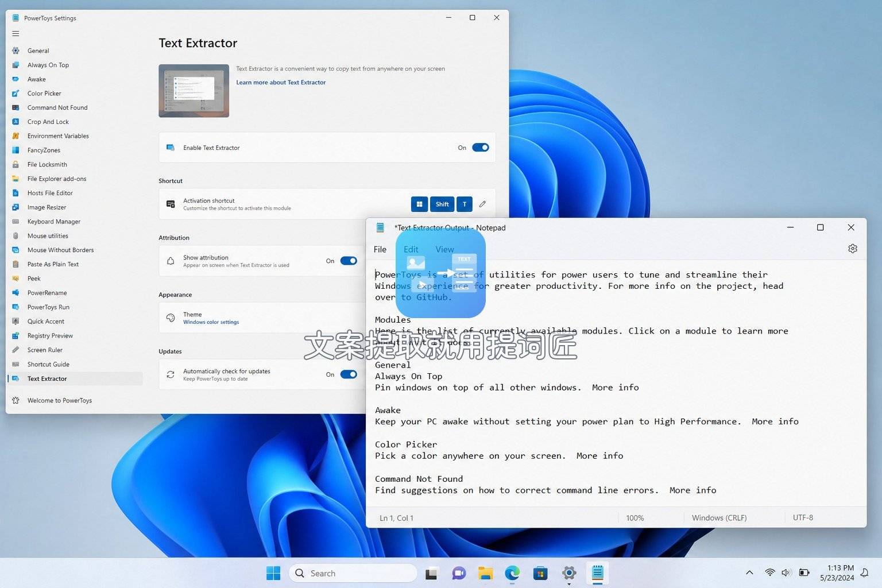Open the Color Picker sidebar item
The height and width of the screenshot is (588, 882).
[x=44, y=94]
